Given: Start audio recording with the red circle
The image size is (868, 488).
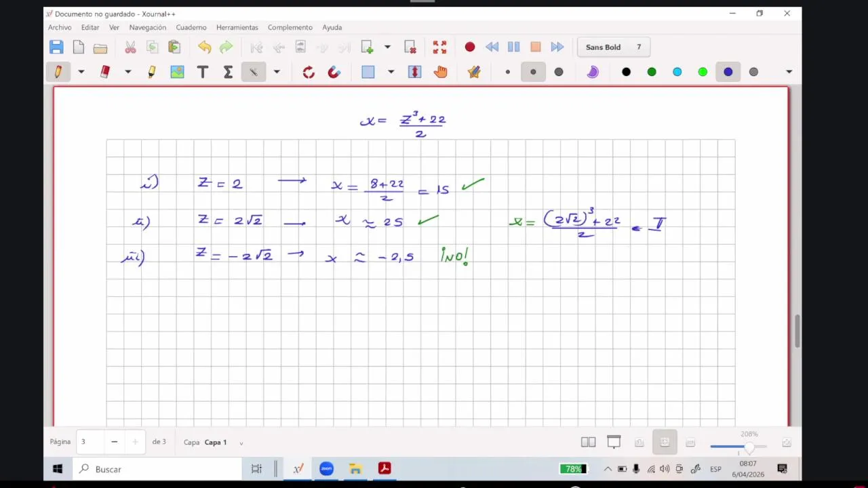Looking at the screenshot, I should [470, 47].
